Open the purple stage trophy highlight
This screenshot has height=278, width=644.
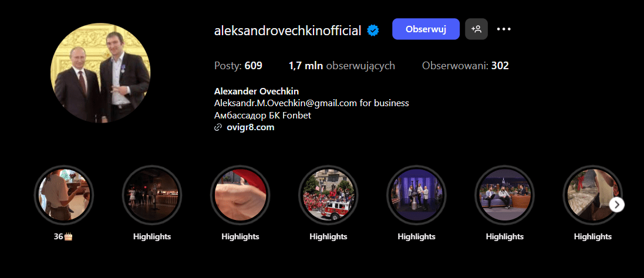(416, 195)
